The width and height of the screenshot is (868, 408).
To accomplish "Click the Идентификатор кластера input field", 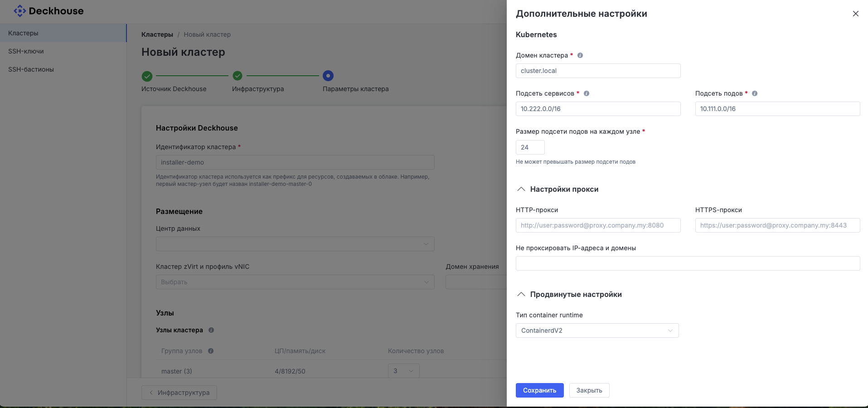I will pyautogui.click(x=295, y=162).
